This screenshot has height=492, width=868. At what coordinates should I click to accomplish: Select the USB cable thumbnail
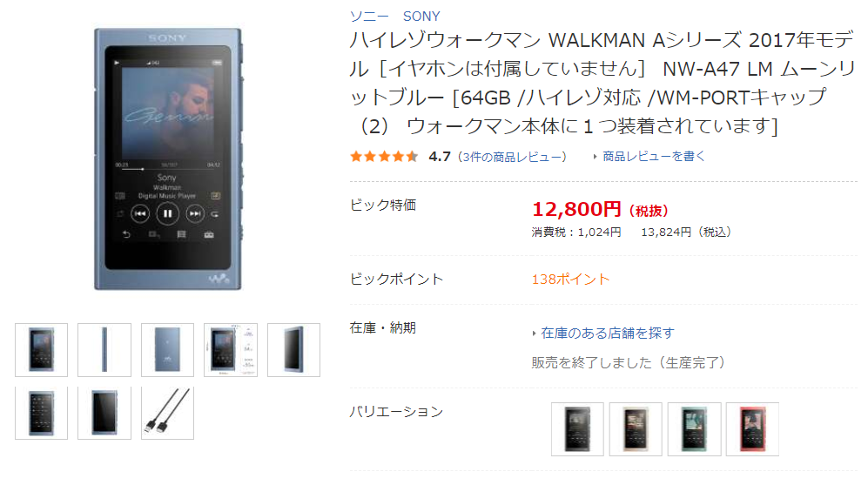pyautogui.click(x=168, y=413)
